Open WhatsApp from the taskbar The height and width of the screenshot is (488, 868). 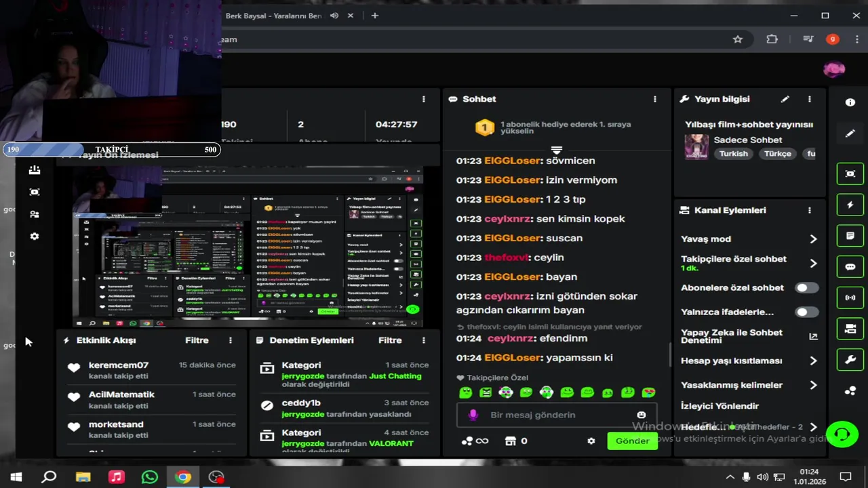(149, 477)
